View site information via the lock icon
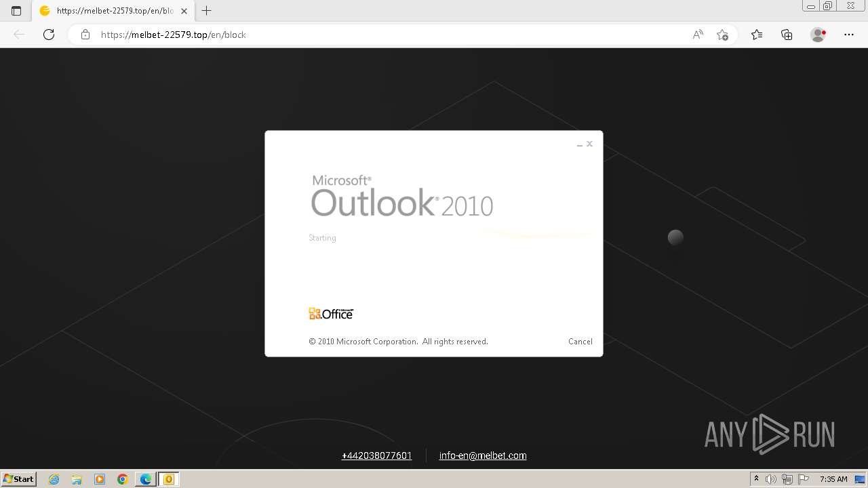 (x=85, y=35)
